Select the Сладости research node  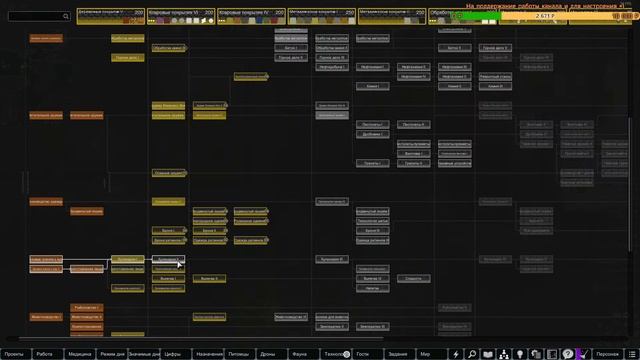[x=413, y=278]
